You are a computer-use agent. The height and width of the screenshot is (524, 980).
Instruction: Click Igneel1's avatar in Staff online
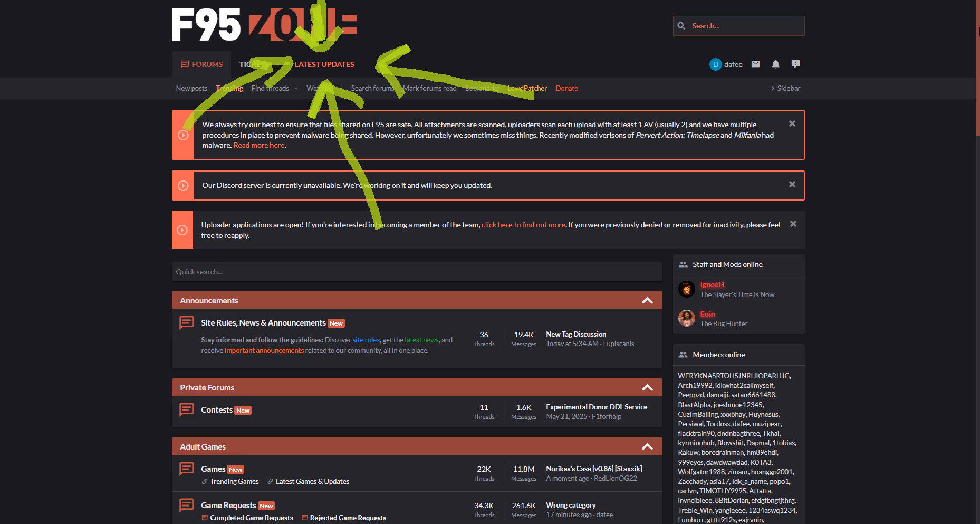(686, 289)
